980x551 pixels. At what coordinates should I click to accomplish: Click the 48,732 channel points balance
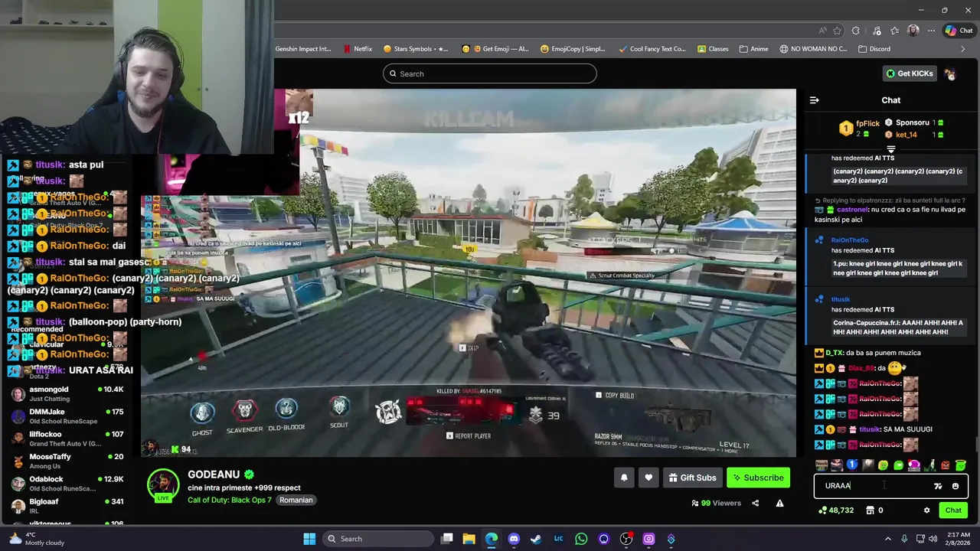pos(836,510)
